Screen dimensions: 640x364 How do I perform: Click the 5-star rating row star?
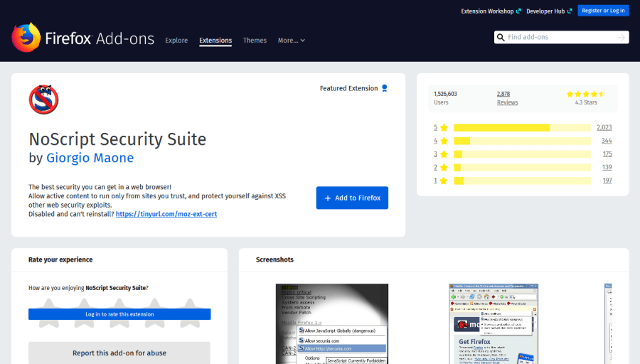(444, 128)
